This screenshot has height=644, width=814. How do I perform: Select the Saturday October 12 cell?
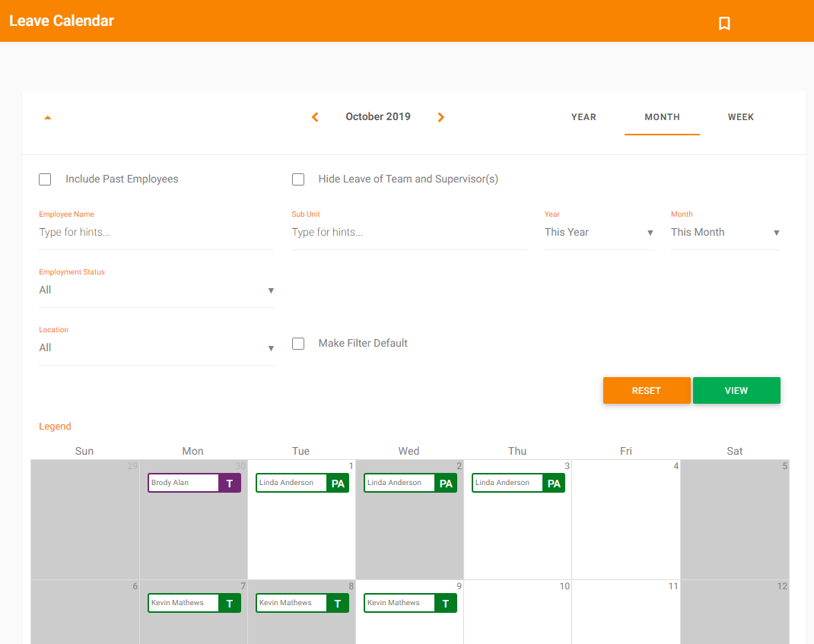(735, 612)
